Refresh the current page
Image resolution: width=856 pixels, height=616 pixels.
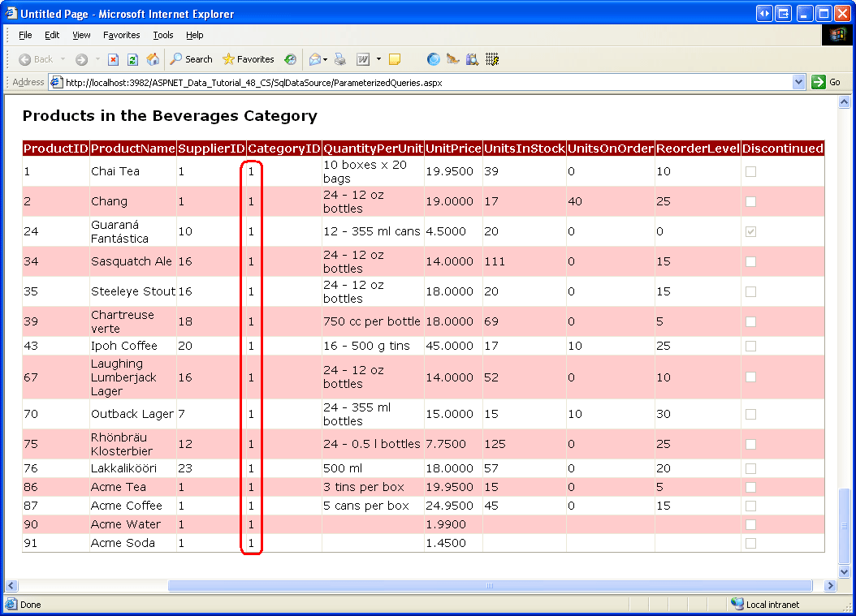[x=132, y=59]
